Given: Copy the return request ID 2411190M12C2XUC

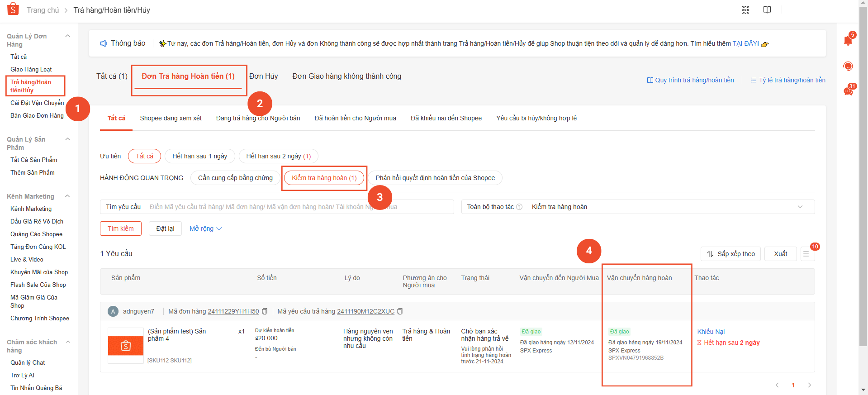Looking at the screenshot, I should [400, 311].
